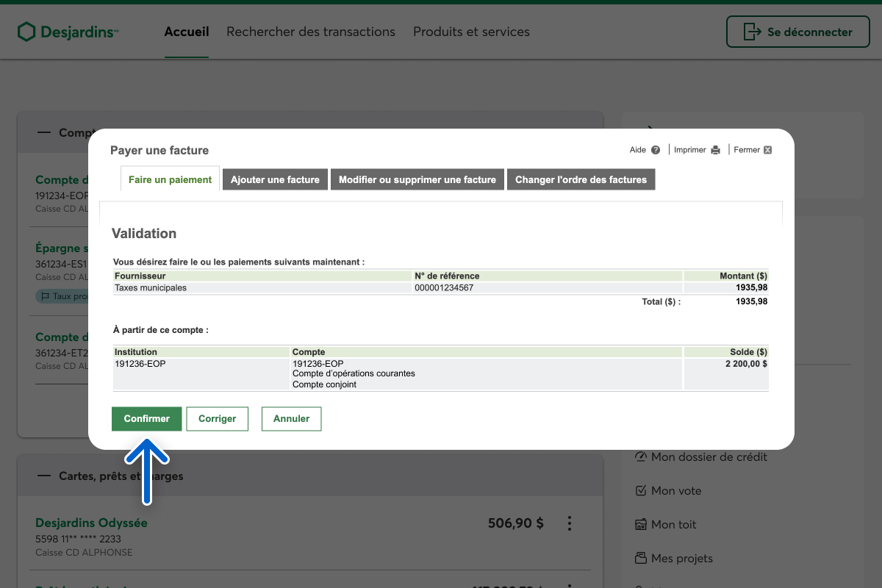Open the three-dot menu for Desjardins Odyssée
The height and width of the screenshot is (588, 882).
(569, 523)
